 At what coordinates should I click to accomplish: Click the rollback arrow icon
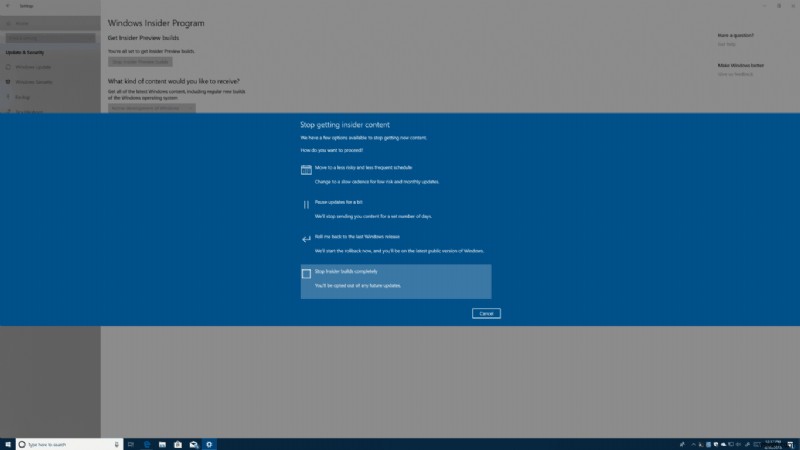point(306,239)
